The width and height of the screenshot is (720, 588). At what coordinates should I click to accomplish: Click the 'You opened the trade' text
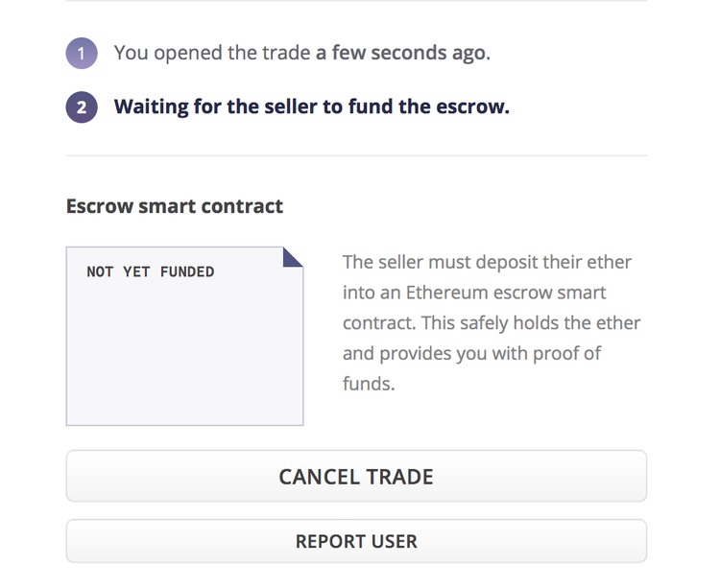tap(212, 53)
